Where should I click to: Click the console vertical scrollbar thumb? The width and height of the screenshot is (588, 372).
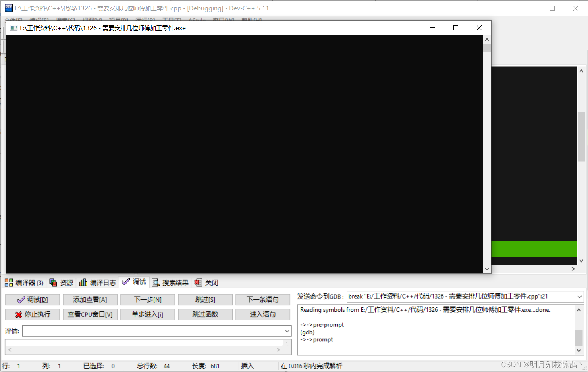click(x=487, y=48)
